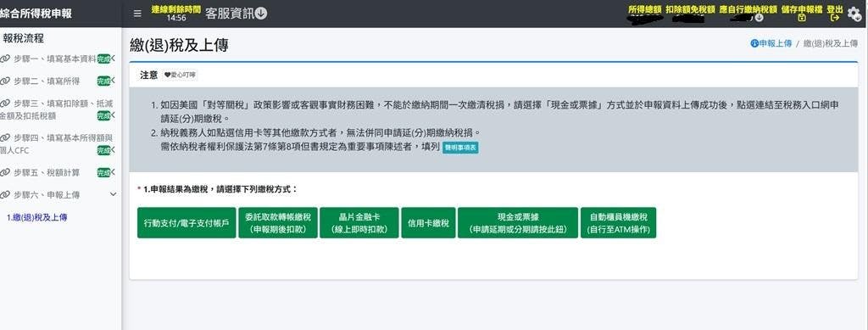Viewport: 868px width, 330px height.
Task: Toggle the hamburger sidebar menu
Action: [x=138, y=14]
